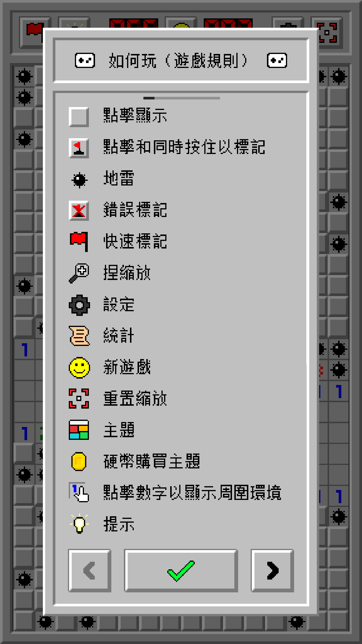Click the hand-pointer icon for 點擊數字以顯示周圍環境
This screenshot has width=362, height=644.
pyautogui.click(x=79, y=492)
